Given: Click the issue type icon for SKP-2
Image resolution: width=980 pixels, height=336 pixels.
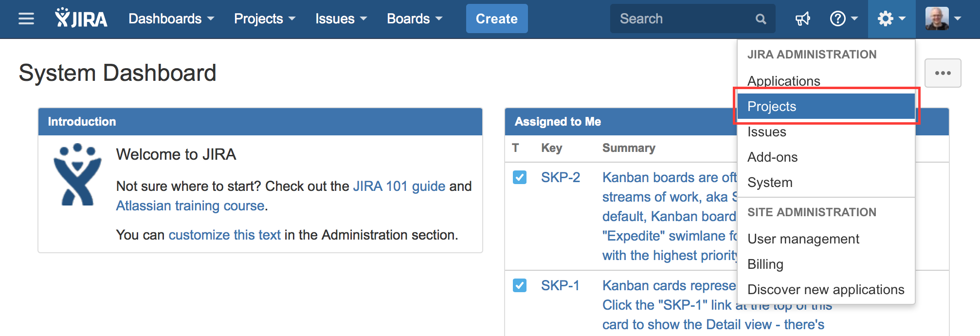Looking at the screenshot, I should (x=520, y=177).
